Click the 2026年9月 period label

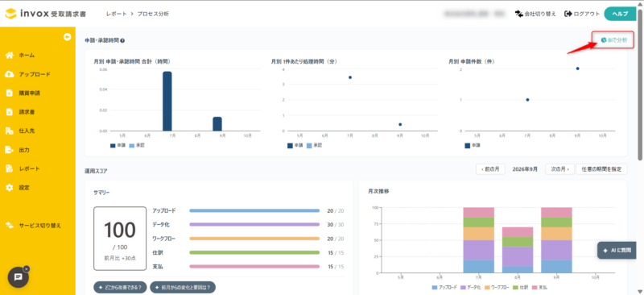click(525, 169)
